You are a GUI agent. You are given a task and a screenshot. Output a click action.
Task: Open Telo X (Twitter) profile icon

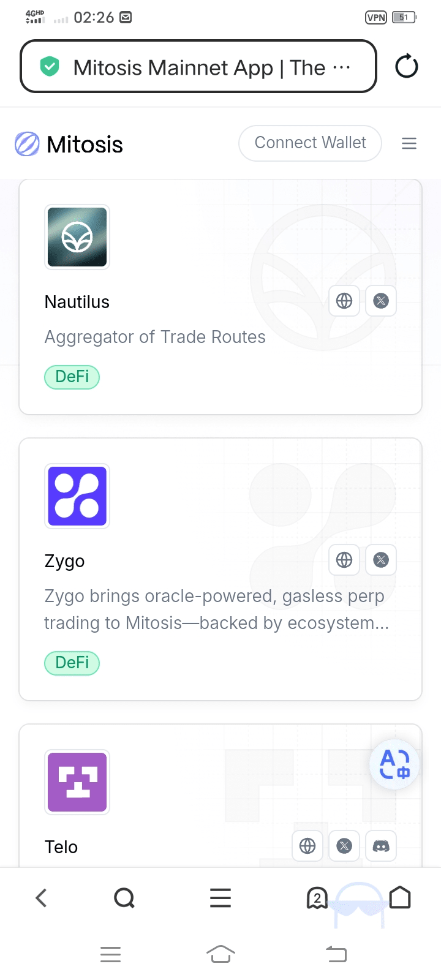click(x=344, y=846)
